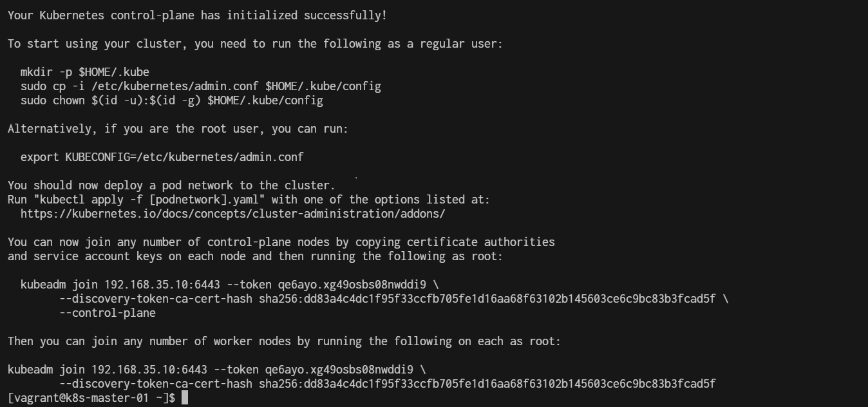Click the vagrant@k8s-master-01 shell prompt
The width and height of the screenshot is (868, 407).
[x=91, y=398]
